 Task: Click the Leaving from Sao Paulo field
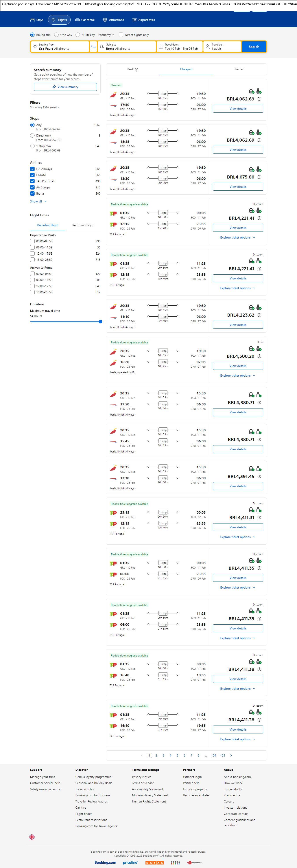click(x=60, y=47)
